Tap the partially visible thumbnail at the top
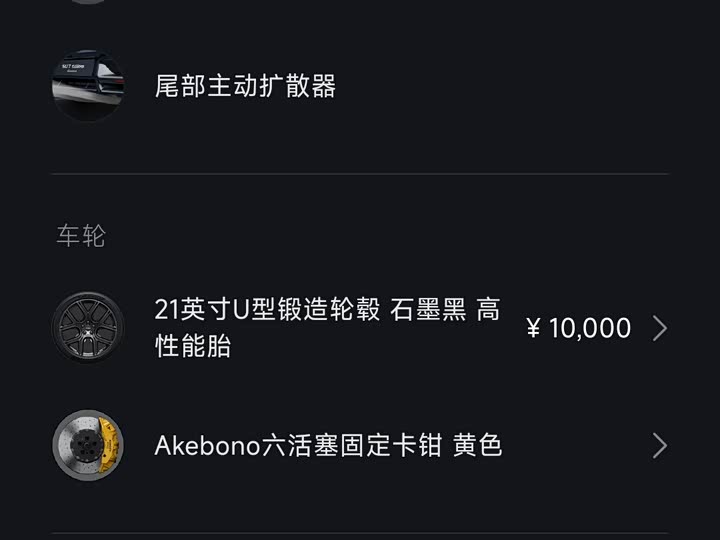Screen dimensions: 720x540 click(88, 2)
